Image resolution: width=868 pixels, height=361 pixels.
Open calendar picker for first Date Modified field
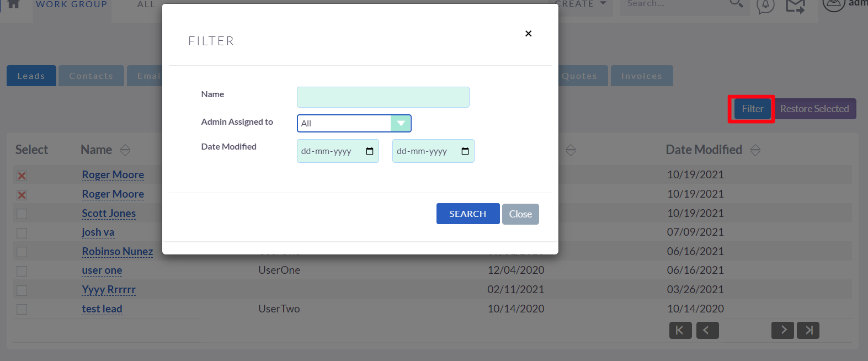click(370, 151)
